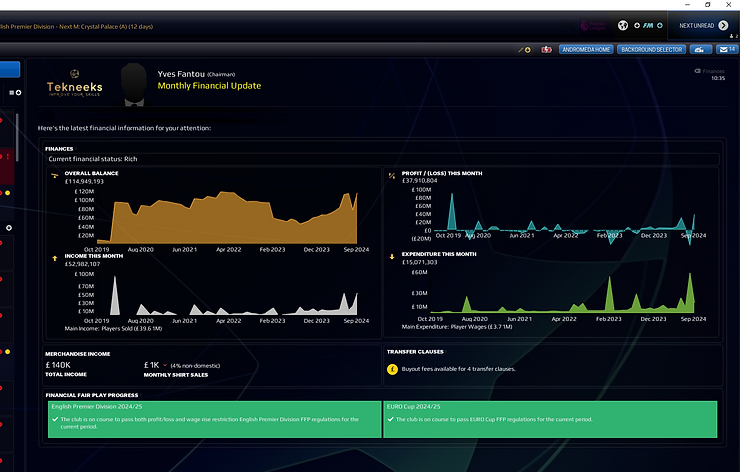Click the EURO Cup 2024/25 FFP panel
The height and width of the screenshot is (472, 740).
550,420
